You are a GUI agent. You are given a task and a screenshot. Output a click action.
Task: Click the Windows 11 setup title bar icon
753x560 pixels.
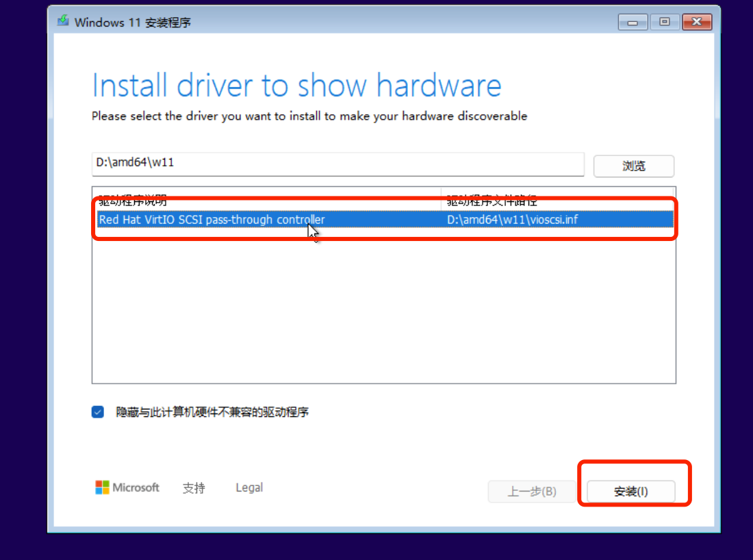(x=63, y=21)
